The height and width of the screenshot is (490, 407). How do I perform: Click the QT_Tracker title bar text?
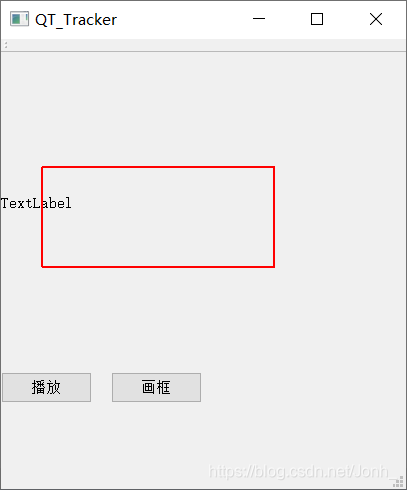coord(76,20)
